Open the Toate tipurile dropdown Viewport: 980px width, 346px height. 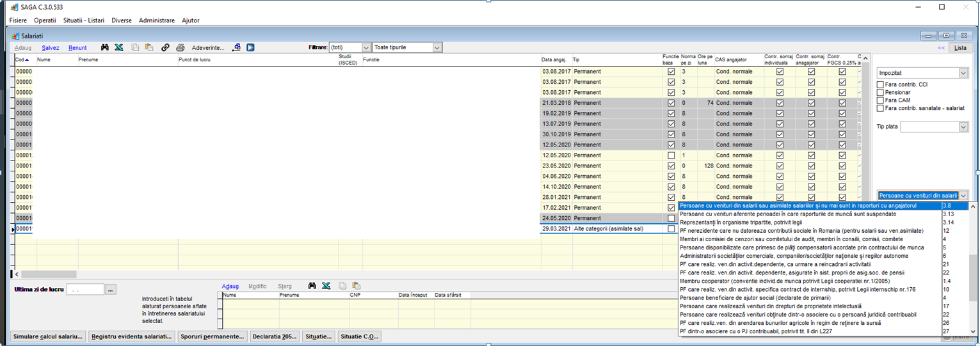(x=437, y=47)
